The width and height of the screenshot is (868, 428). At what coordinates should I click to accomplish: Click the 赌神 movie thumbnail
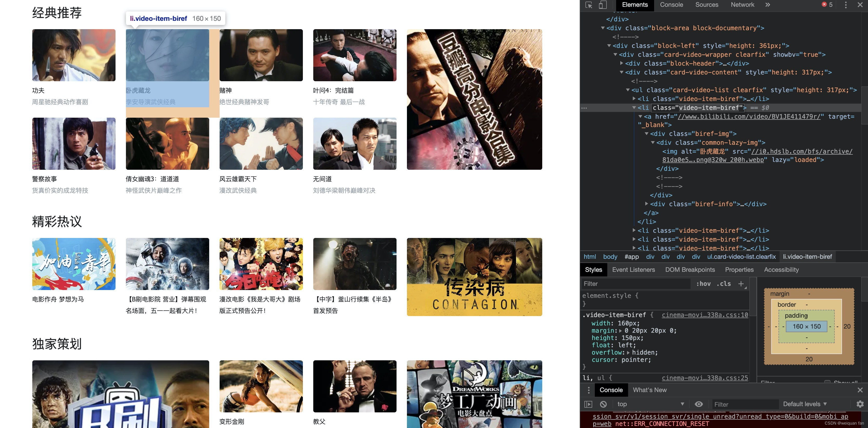coord(261,55)
